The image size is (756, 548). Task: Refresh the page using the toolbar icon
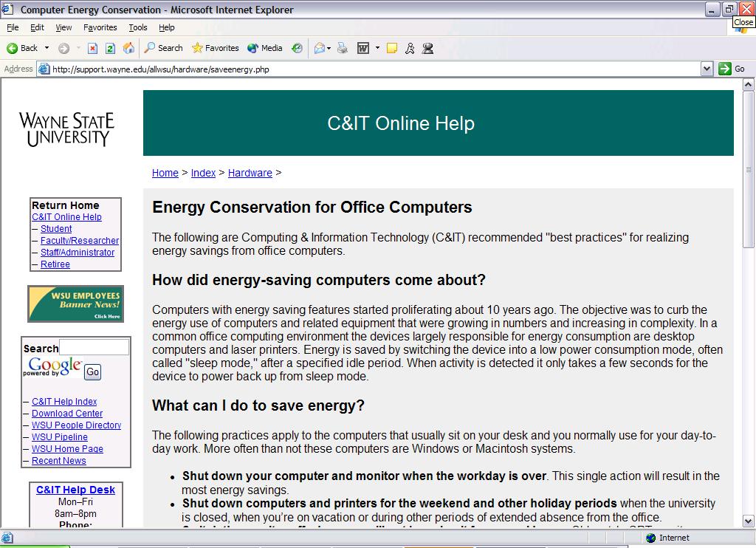click(x=110, y=48)
